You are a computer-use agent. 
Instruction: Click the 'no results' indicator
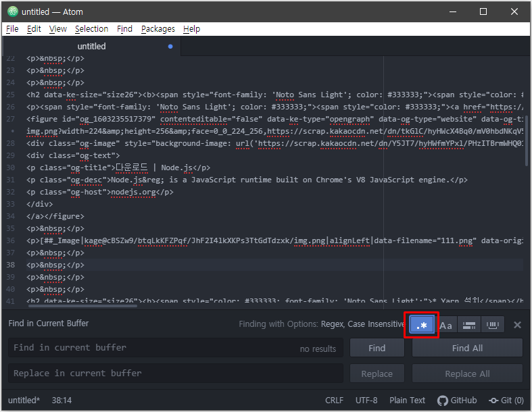(318, 349)
